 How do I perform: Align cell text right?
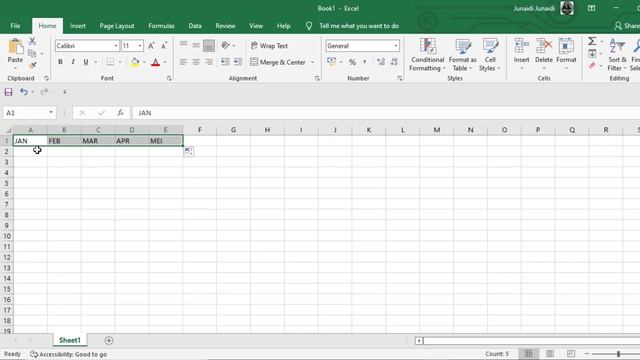(x=209, y=62)
